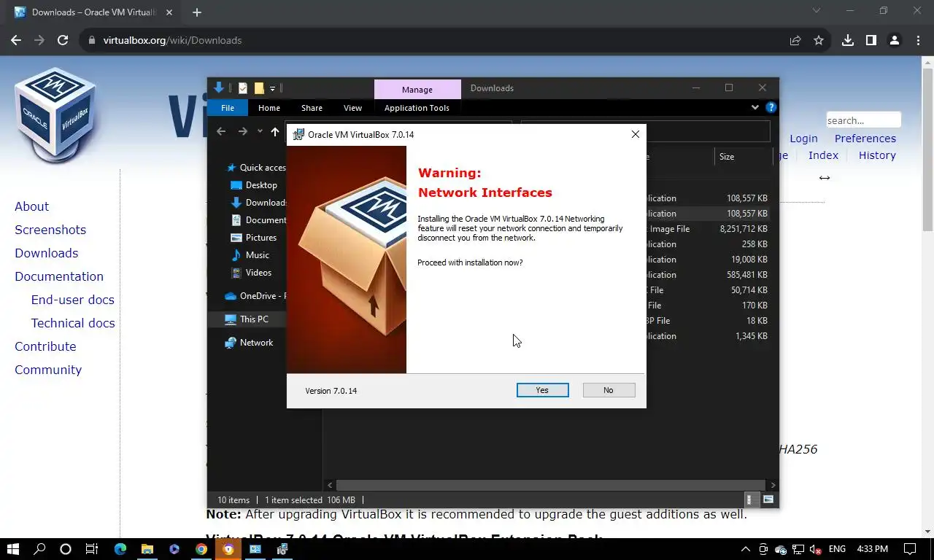934x560 pixels.
Task: Switch to the Home ribbon tab
Action: [269, 108]
